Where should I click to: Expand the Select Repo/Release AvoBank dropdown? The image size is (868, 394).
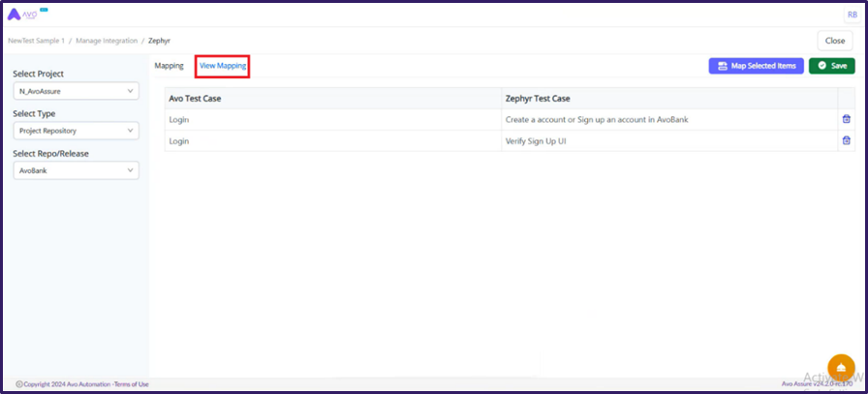pos(76,170)
